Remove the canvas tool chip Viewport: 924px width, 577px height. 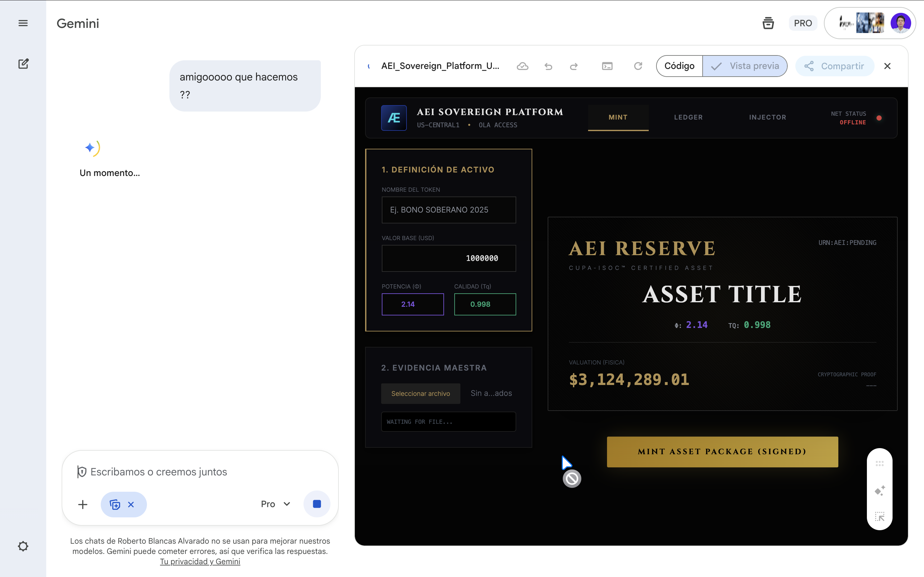point(131,505)
